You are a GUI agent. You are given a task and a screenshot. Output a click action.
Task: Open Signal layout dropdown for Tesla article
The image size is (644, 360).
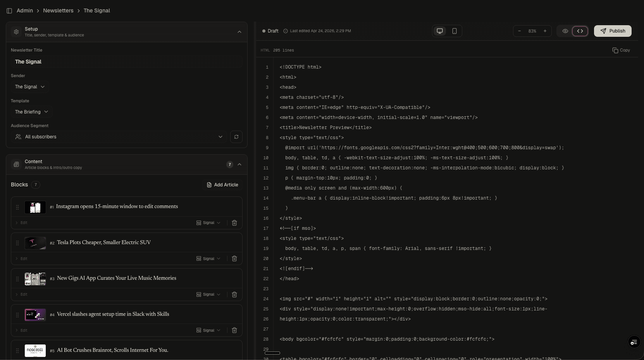point(208,259)
